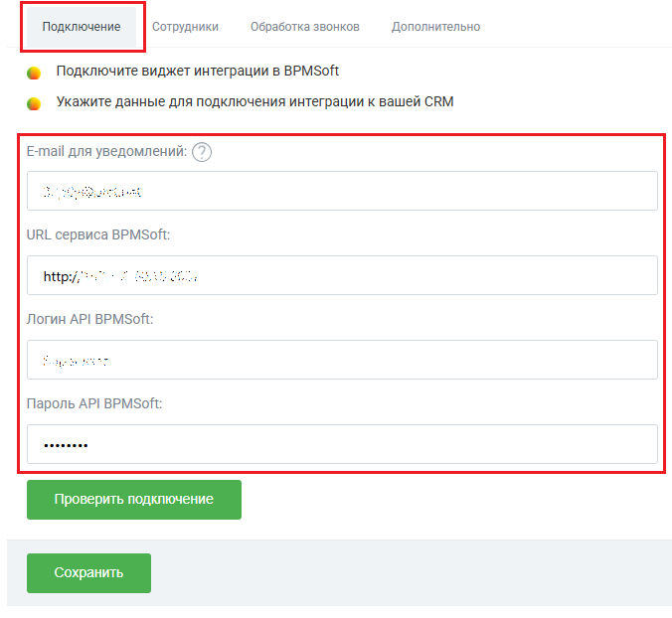The width and height of the screenshot is (672, 618).
Task: Click the status dot beside Укажите данные для подключения
Action: point(34,104)
